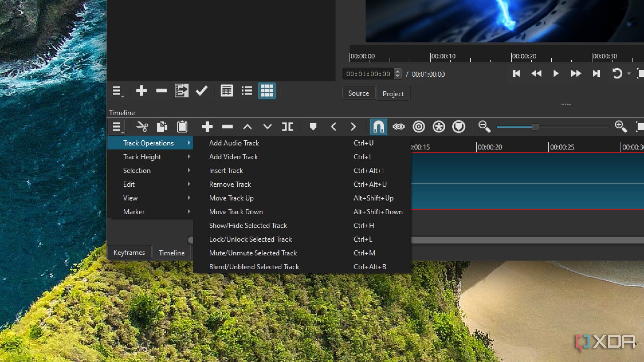Click Split At Playhead icon
Viewport: 644px width, 362px height.
[x=287, y=127]
